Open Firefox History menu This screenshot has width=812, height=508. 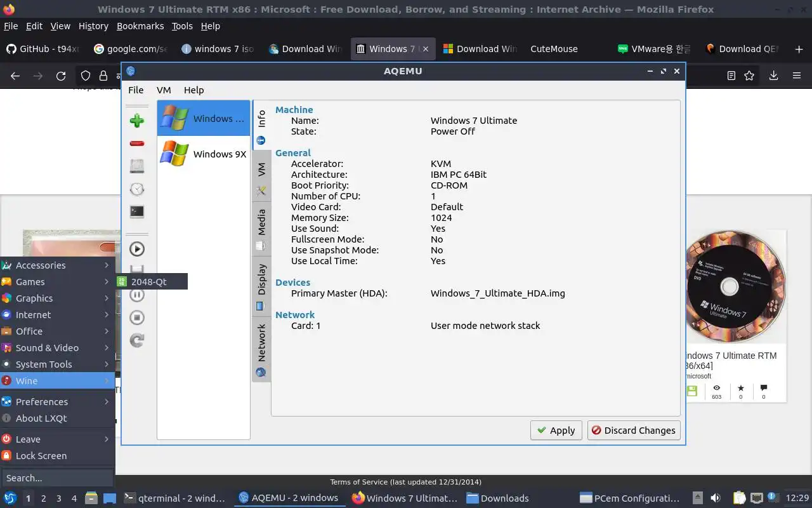click(93, 26)
